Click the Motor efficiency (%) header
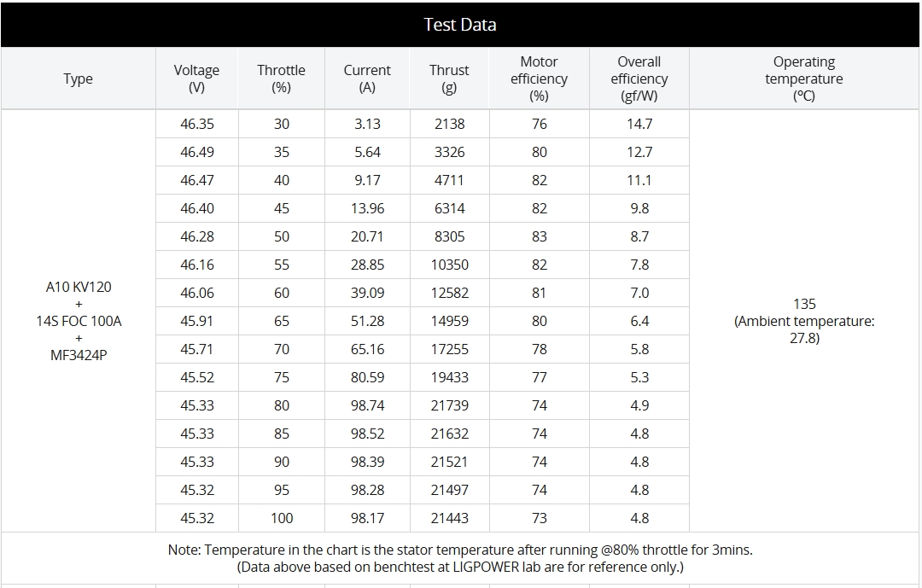The image size is (922, 588). coord(539,79)
